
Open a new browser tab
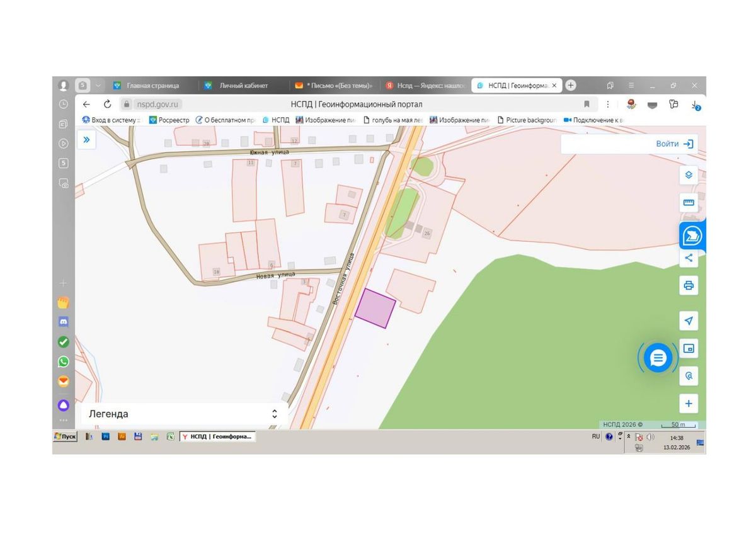pos(571,85)
